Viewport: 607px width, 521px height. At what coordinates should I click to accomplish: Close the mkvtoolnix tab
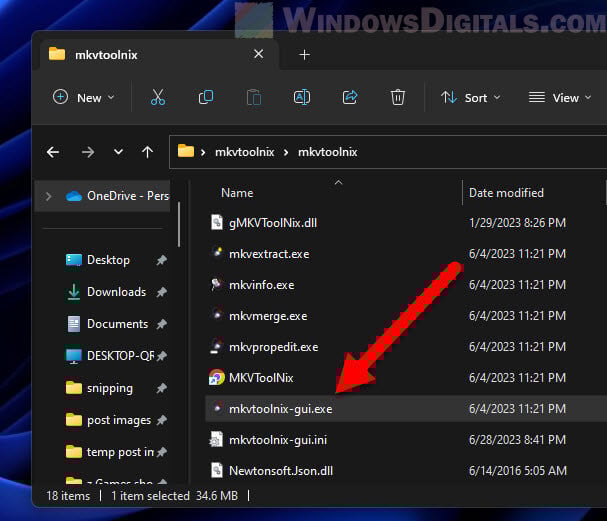(x=259, y=54)
